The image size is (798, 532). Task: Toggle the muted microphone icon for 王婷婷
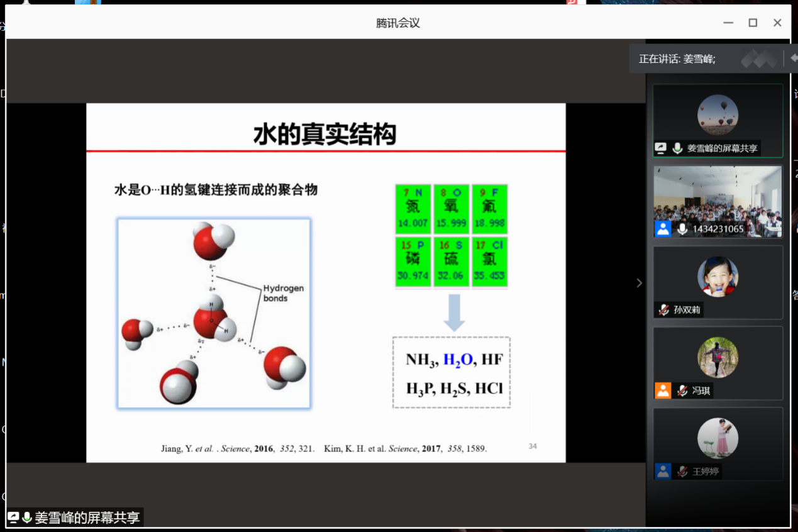(682, 471)
